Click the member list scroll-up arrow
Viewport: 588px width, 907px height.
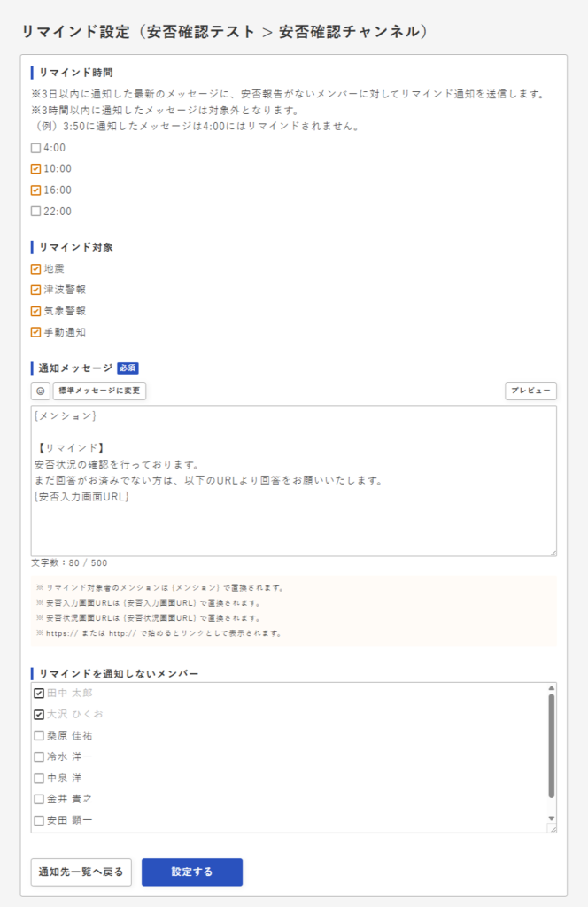tap(551, 687)
